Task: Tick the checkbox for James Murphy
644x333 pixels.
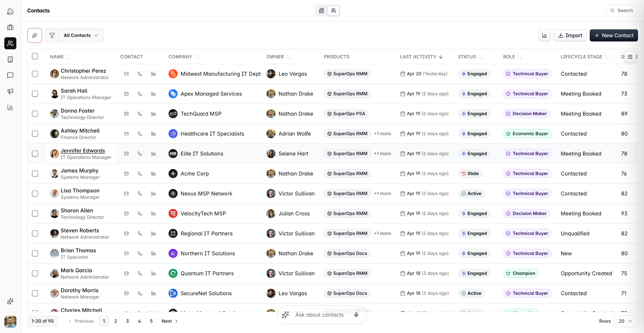Action: point(35,174)
